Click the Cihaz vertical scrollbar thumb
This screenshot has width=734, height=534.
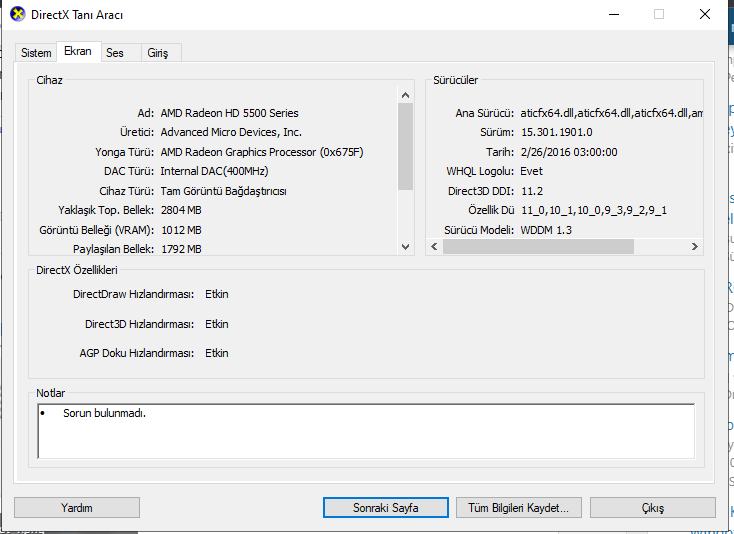point(405,146)
